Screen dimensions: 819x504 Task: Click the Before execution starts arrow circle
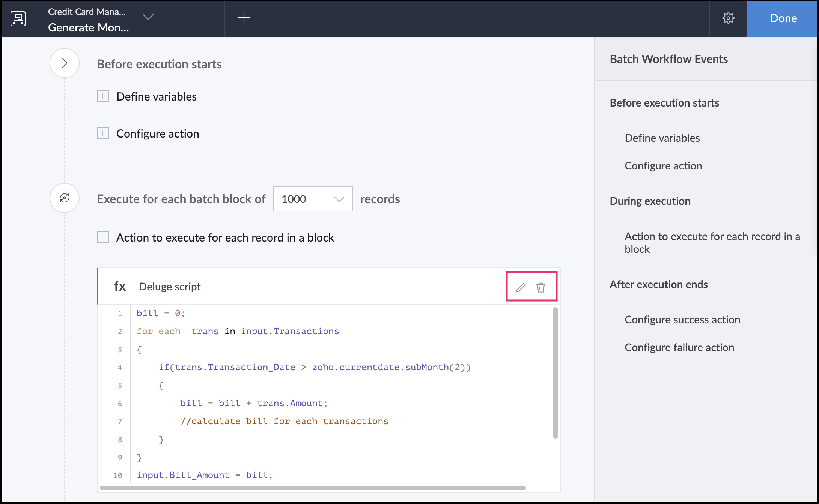65,63
